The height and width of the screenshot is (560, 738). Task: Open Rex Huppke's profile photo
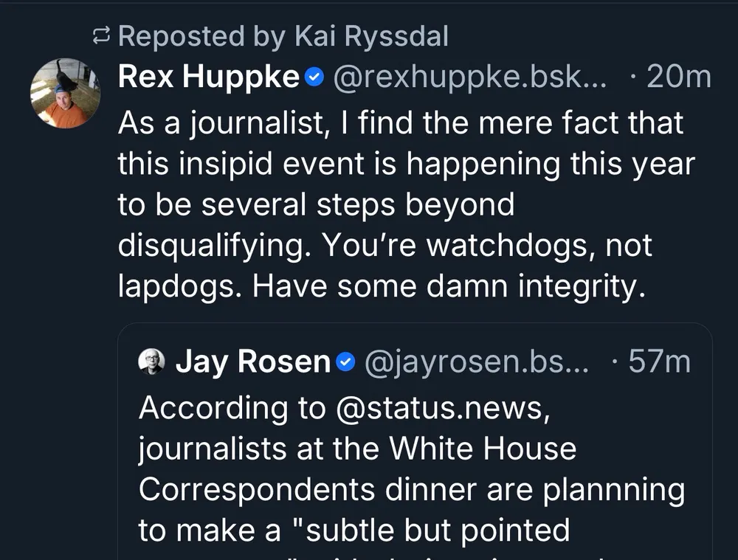click(x=65, y=93)
